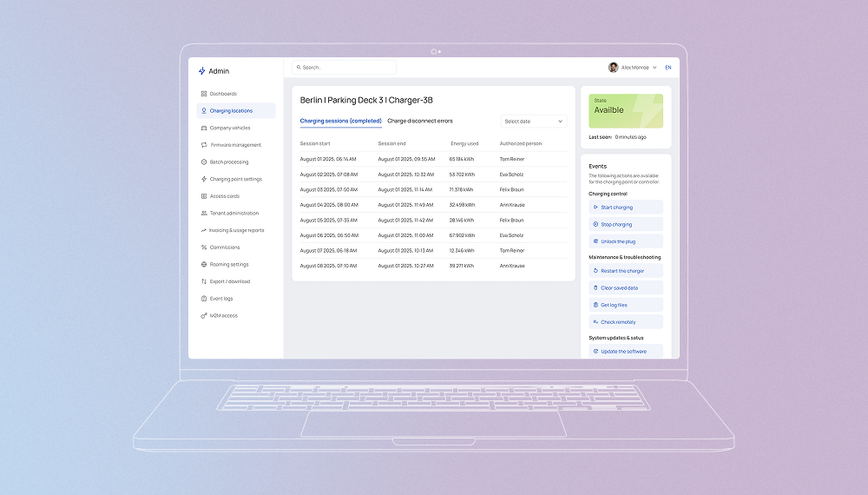The image size is (868, 495).
Task: Click the search magnifier icon
Action: point(298,68)
